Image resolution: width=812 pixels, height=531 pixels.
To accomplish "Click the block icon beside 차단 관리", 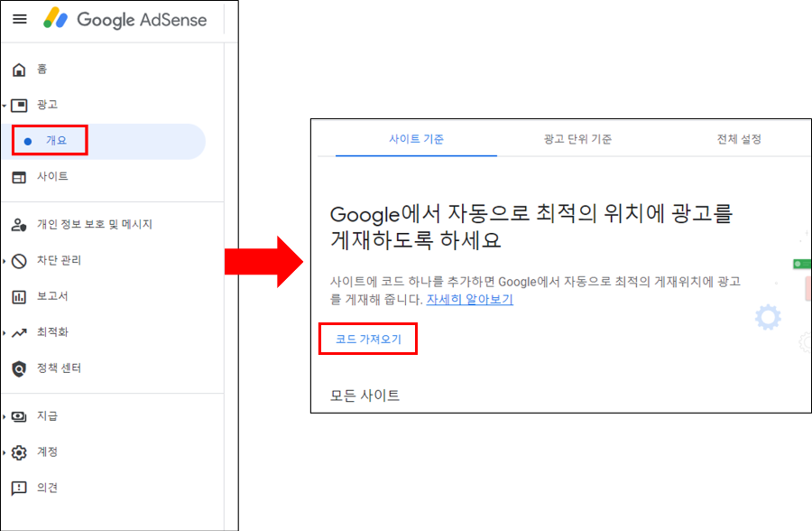I will [x=19, y=261].
